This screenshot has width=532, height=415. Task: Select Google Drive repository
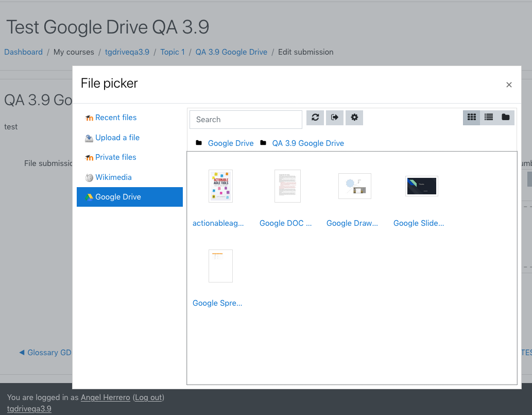[x=130, y=197]
